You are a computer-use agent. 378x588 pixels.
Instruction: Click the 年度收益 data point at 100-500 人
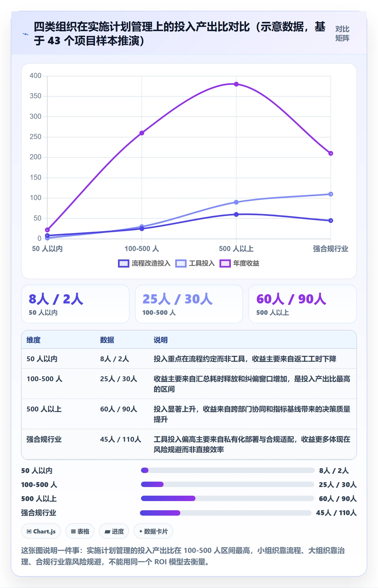coord(142,133)
